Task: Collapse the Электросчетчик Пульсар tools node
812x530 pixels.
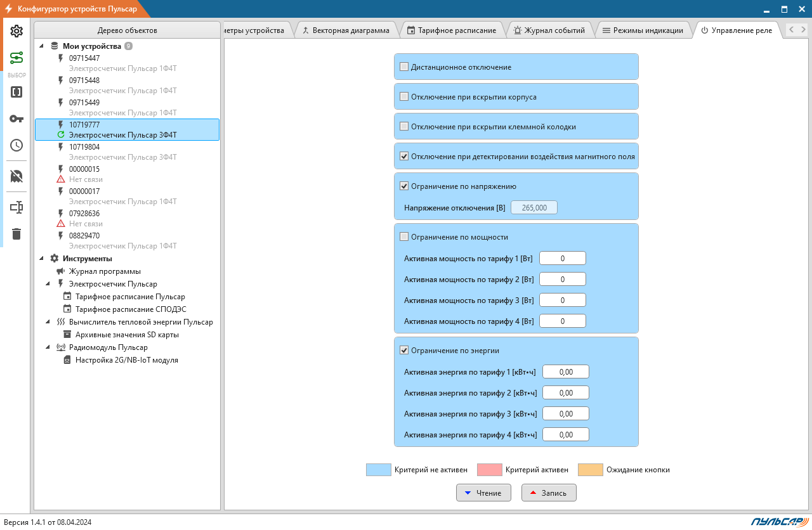Action: [x=48, y=284]
